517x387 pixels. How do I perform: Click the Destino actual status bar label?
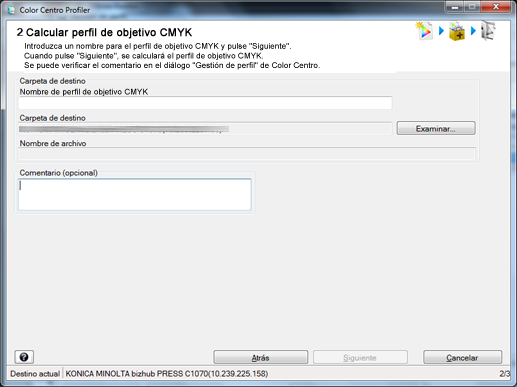(x=35, y=374)
